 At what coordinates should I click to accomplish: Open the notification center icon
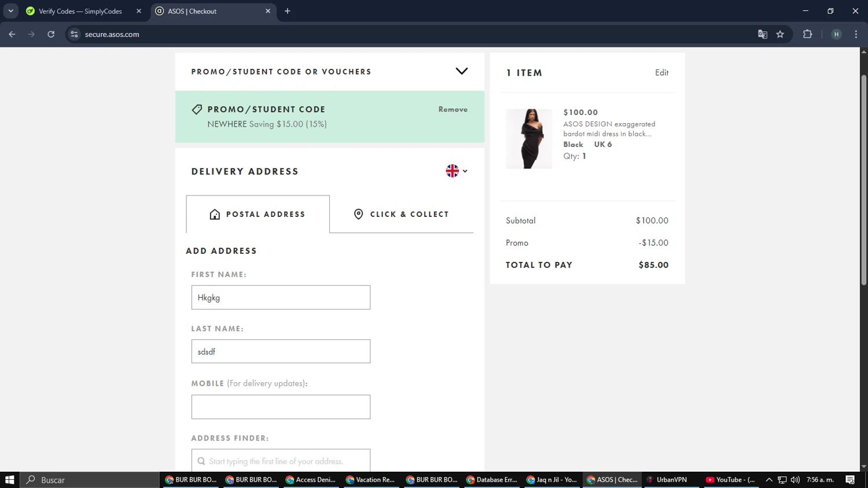pos(850,480)
